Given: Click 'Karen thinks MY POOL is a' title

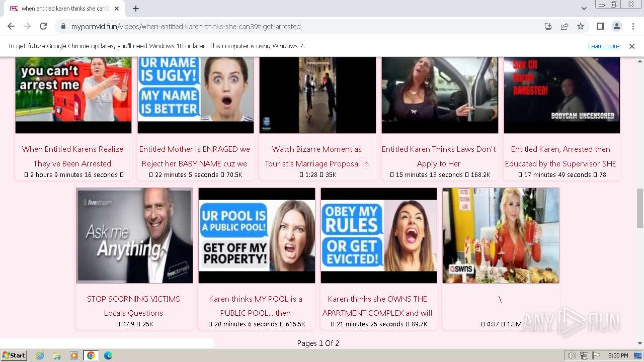Looking at the screenshot, I should coord(256,306).
